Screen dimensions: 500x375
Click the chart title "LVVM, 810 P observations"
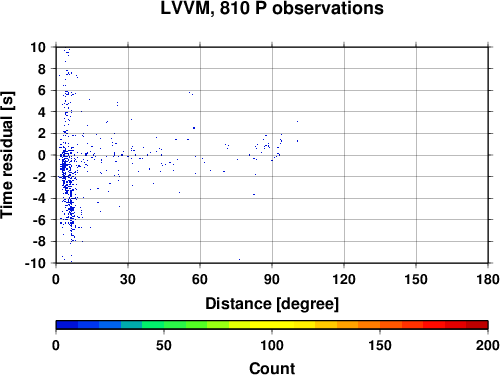[x=272, y=8]
